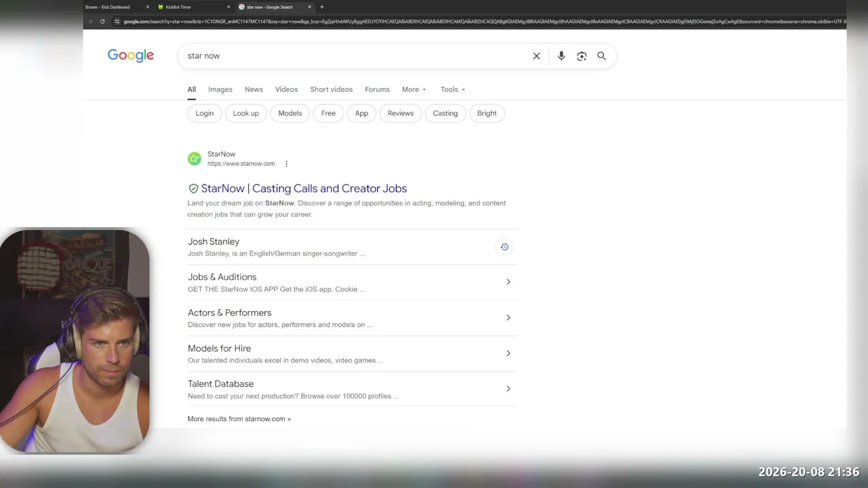Viewport: 868px width, 488px height.
Task: Select the Free filter chip
Action: (328, 113)
